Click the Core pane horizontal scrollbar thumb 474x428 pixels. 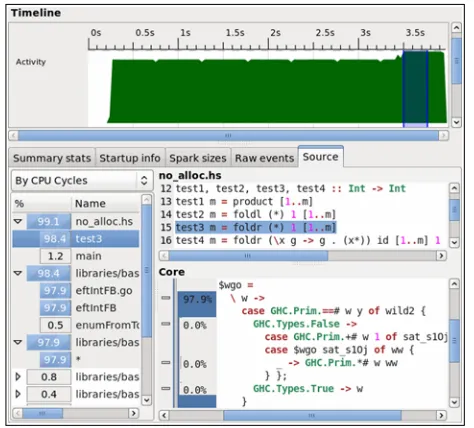312,415
